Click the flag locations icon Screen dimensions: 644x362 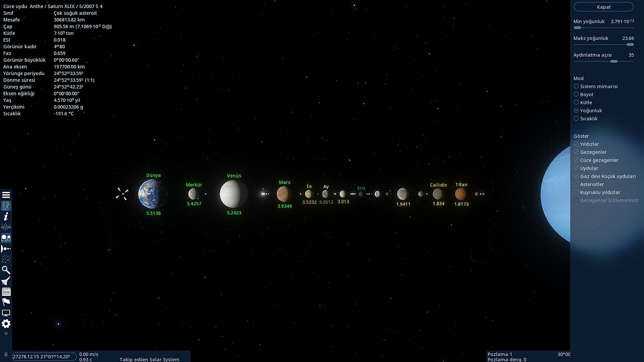pos(6,302)
